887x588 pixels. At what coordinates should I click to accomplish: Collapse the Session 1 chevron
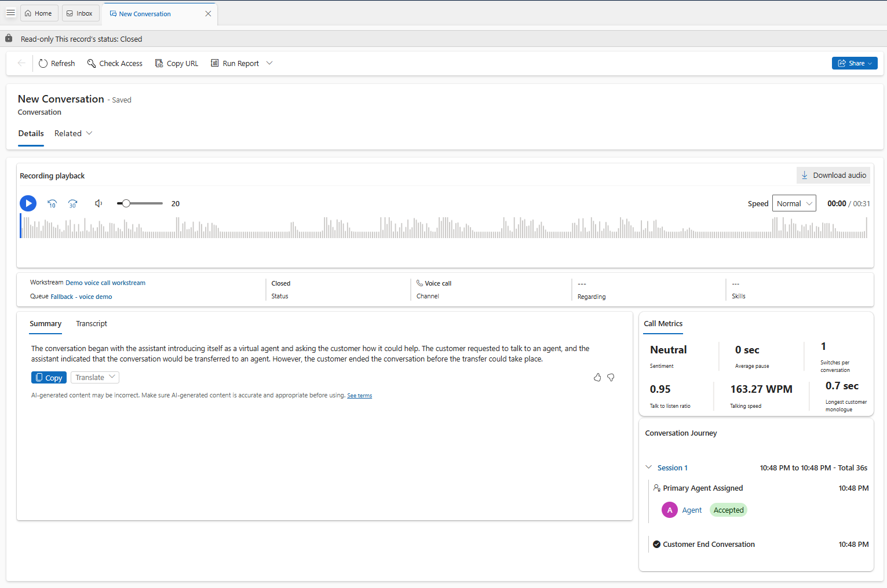point(649,468)
